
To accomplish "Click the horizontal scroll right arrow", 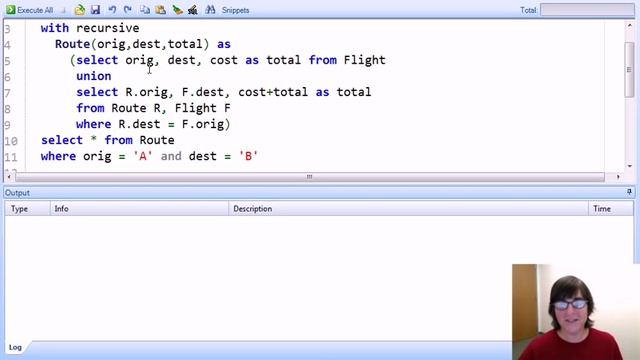I will (618, 177).
